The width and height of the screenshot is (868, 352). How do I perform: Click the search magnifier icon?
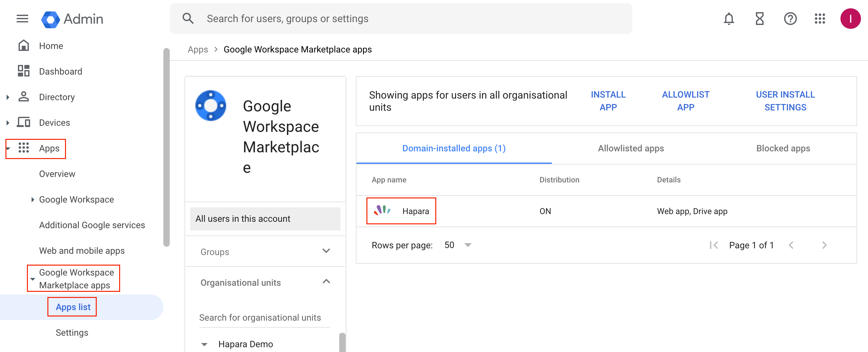click(188, 19)
